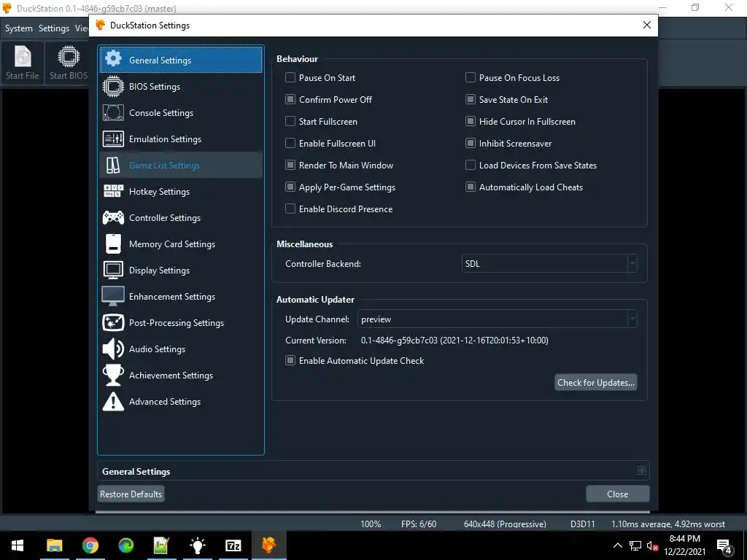Open Display Settings monitor icon
747x560 pixels.
[113, 270]
